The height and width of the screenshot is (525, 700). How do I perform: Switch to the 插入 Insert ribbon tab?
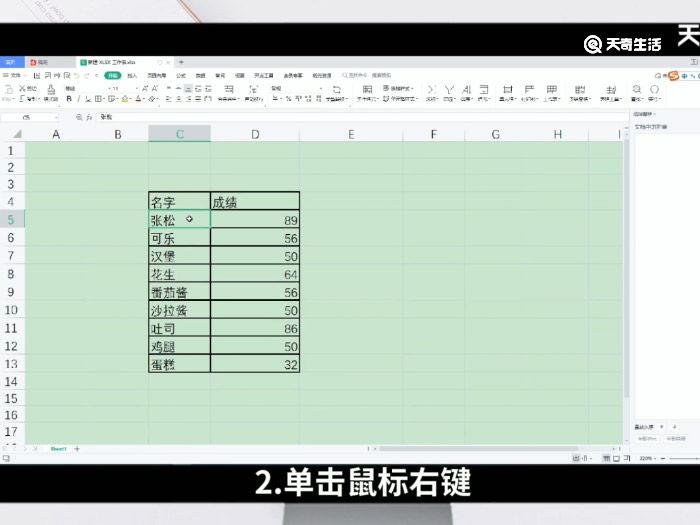[x=132, y=75]
